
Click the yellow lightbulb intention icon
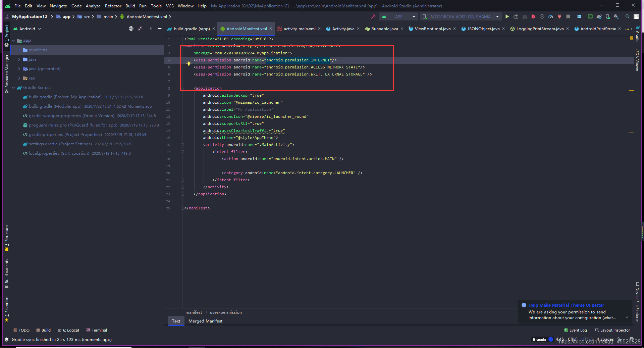click(189, 63)
